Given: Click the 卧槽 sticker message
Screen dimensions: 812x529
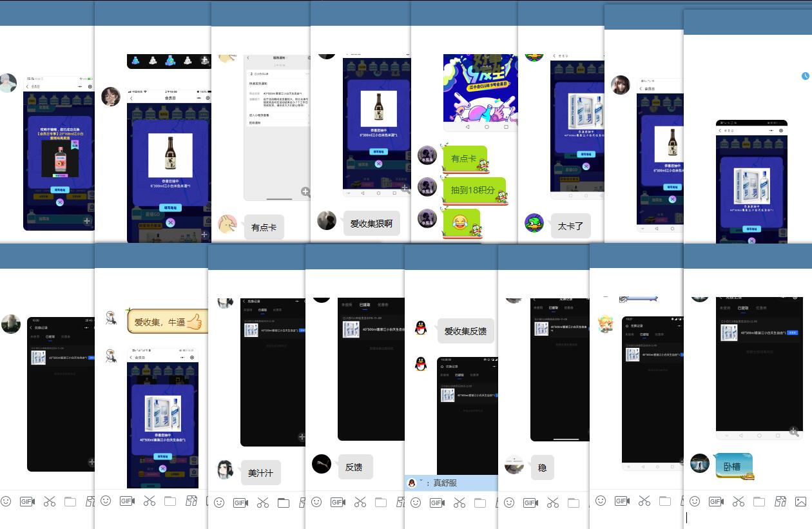Looking at the screenshot, I should point(734,466).
